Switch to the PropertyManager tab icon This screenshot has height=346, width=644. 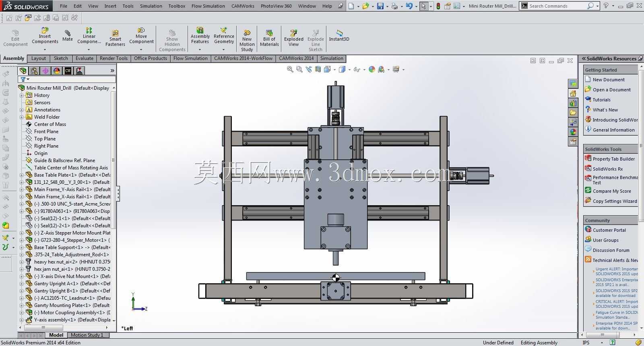click(35, 71)
